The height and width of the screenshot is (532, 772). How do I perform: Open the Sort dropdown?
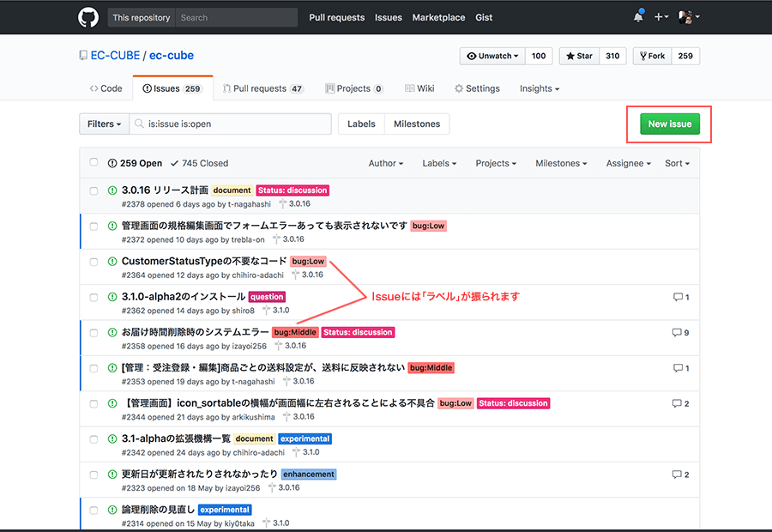click(676, 163)
